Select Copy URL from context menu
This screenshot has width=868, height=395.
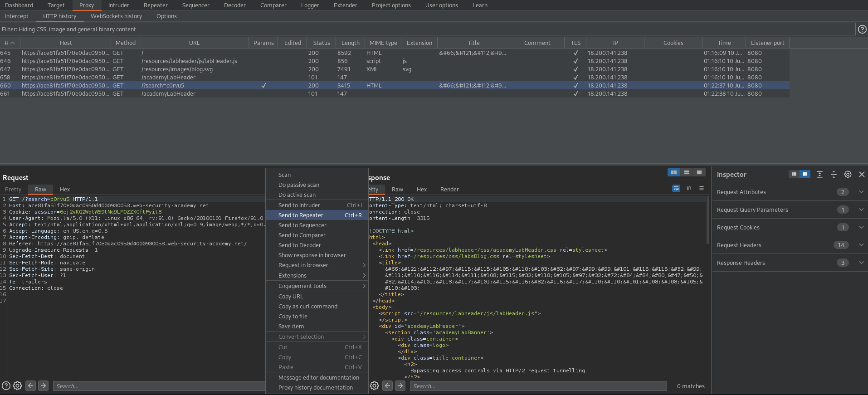tap(317, 297)
